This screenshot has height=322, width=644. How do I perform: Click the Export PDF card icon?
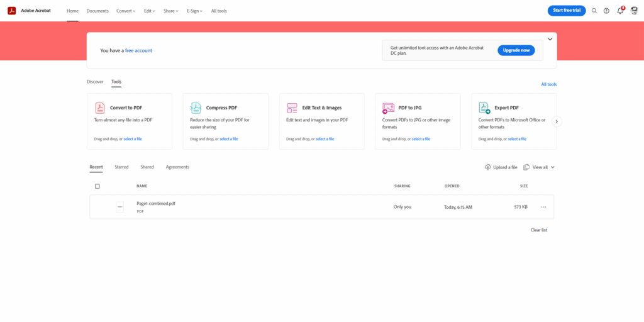pos(485,108)
